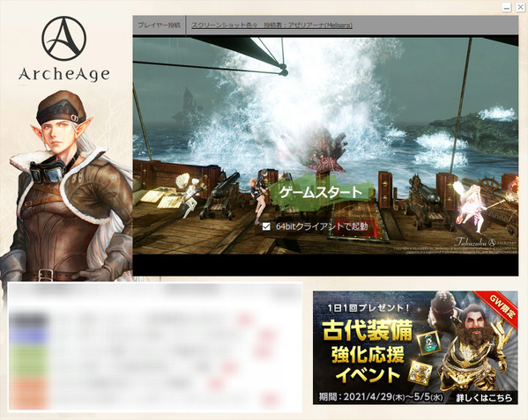
Task: Click the ゲームスタート button
Action: pos(321,192)
